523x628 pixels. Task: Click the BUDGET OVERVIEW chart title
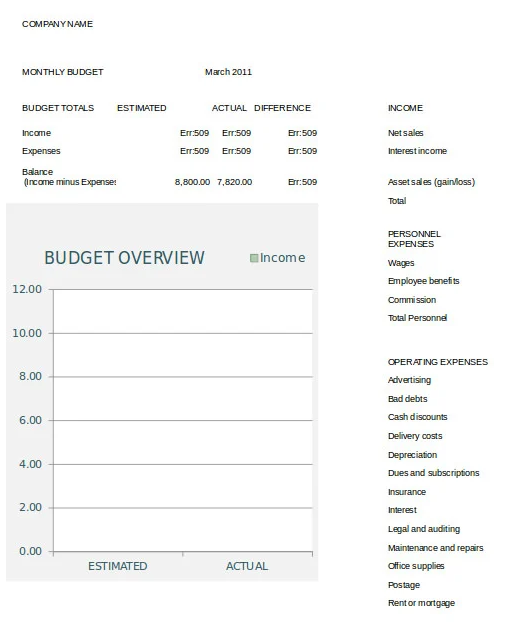click(x=124, y=258)
